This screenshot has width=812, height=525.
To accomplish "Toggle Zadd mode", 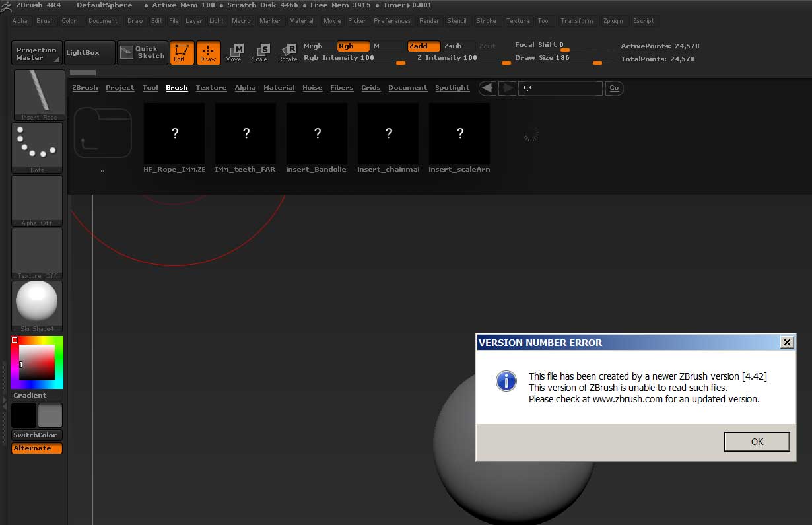I will (x=424, y=46).
